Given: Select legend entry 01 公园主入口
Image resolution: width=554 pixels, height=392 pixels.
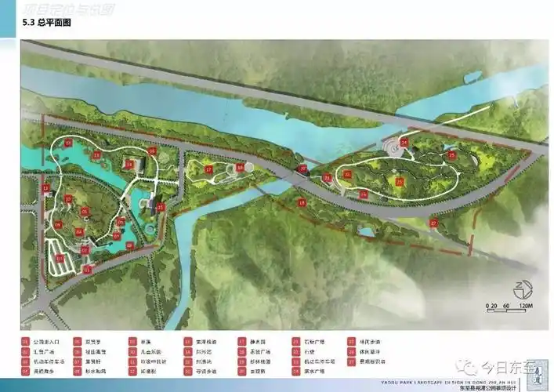Looking at the screenshot, I should [x=47, y=342].
